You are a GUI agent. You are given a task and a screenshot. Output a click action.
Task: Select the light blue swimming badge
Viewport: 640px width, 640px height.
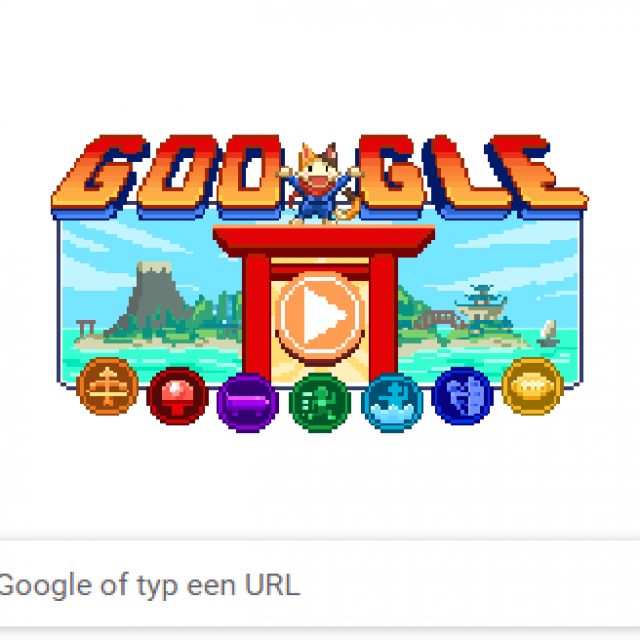[x=392, y=402]
